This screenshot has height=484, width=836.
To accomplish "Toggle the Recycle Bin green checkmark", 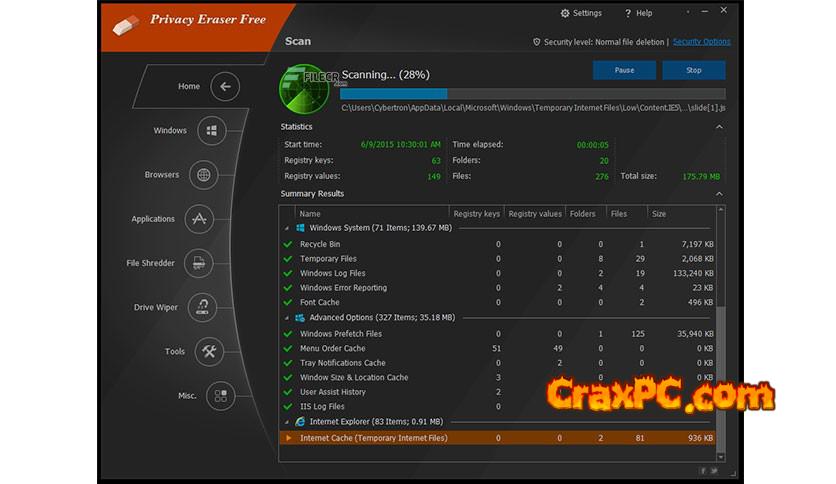I will (x=288, y=244).
